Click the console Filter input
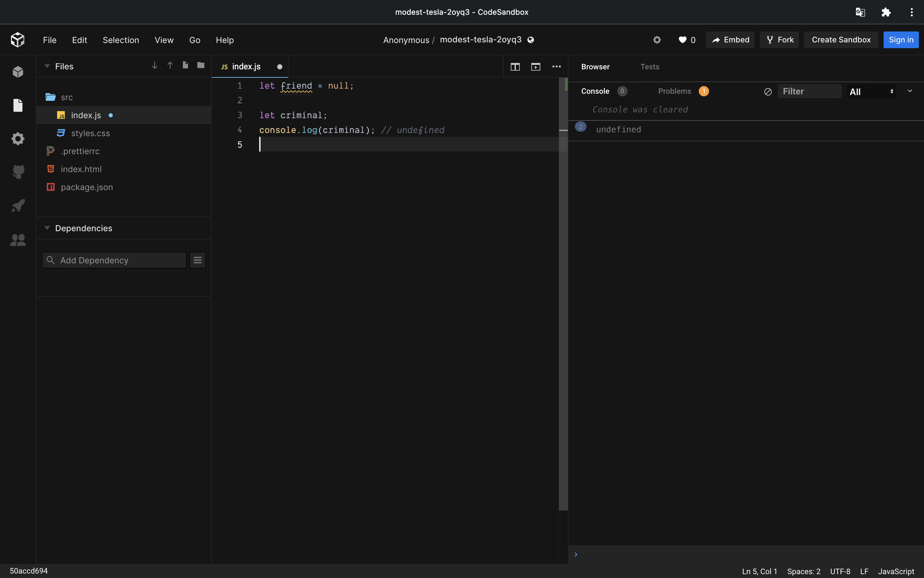 [x=809, y=92]
